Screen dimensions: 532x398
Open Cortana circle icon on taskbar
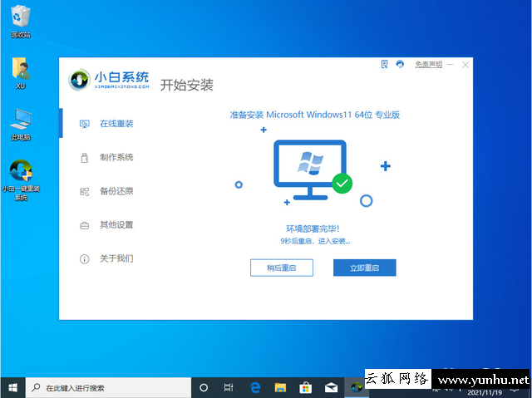pyautogui.click(x=204, y=387)
